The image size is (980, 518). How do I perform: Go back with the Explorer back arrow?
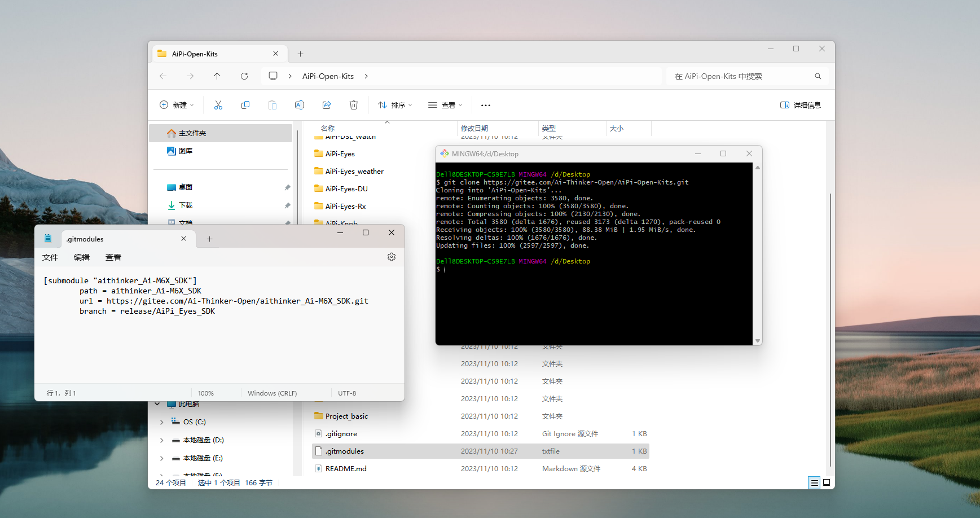pyautogui.click(x=163, y=76)
